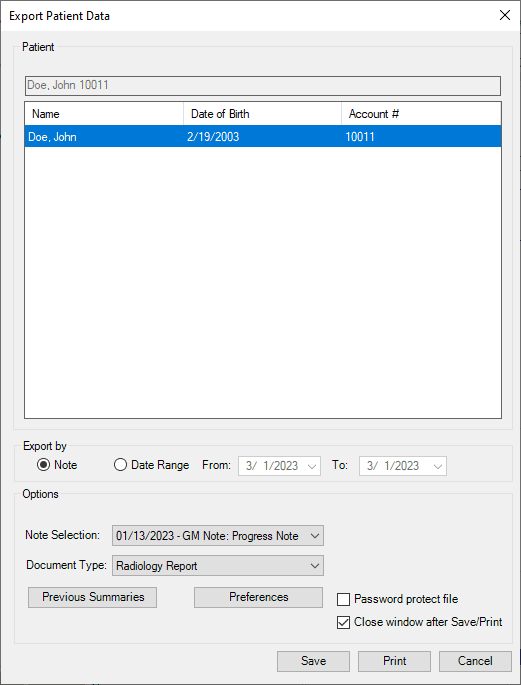
Task: Save the patient export
Action: pos(314,661)
